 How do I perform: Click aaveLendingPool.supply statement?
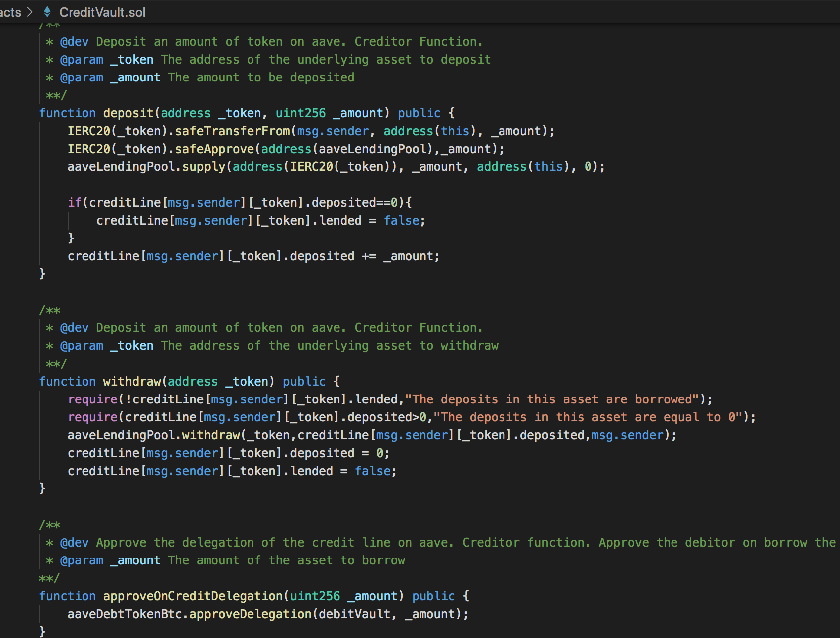336,167
